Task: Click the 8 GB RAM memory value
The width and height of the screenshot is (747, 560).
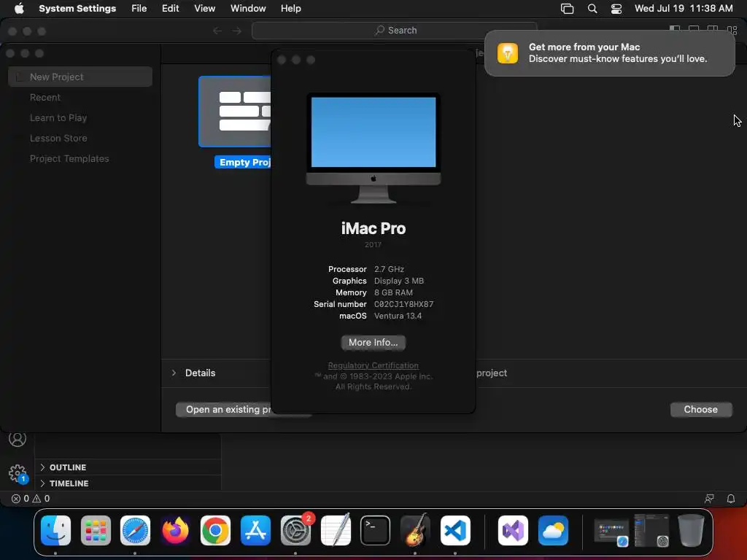Action: pyautogui.click(x=393, y=292)
